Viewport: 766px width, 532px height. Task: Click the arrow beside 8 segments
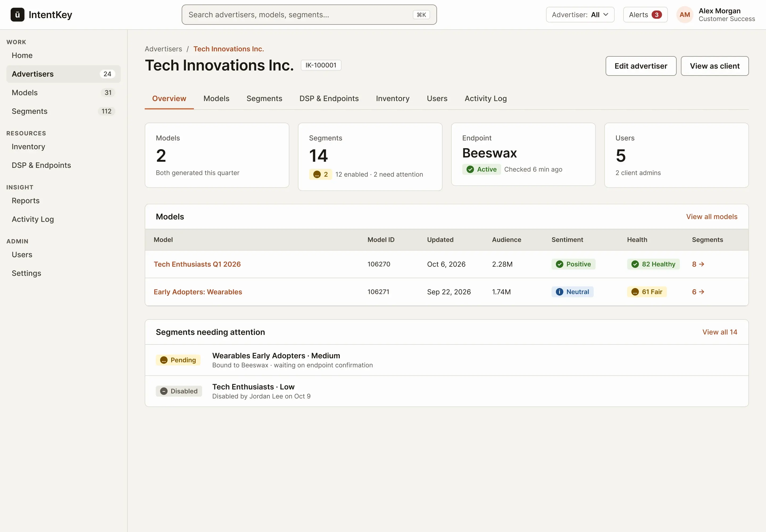pos(702,264)
